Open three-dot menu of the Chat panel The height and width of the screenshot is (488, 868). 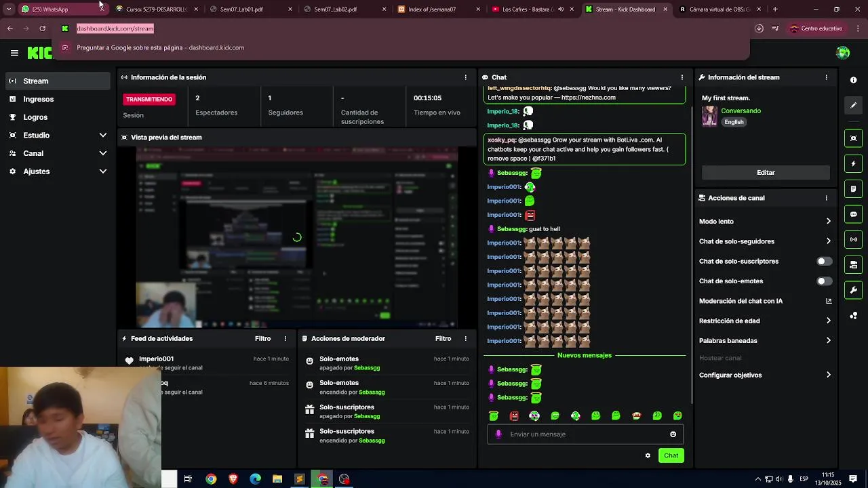(682, 77)
